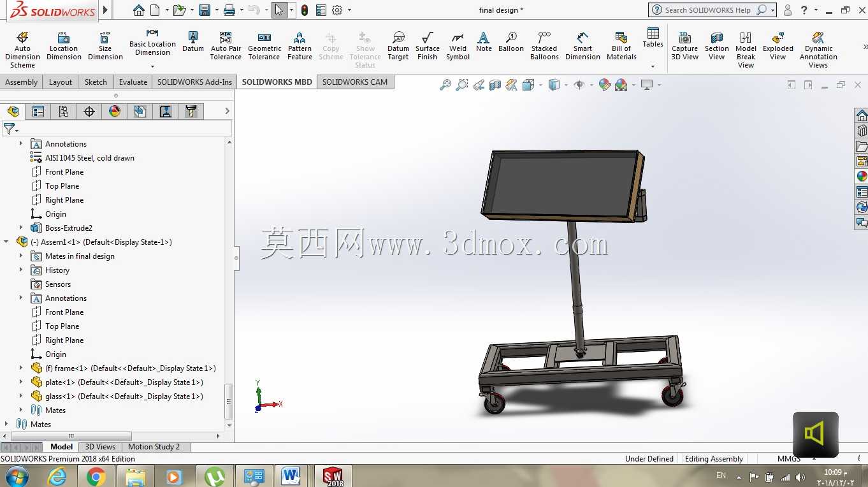Screen dimensions: 868x487
Task: Click the Zoom to Fit icon
Action: pyautogui.click(x=445, y=85)
